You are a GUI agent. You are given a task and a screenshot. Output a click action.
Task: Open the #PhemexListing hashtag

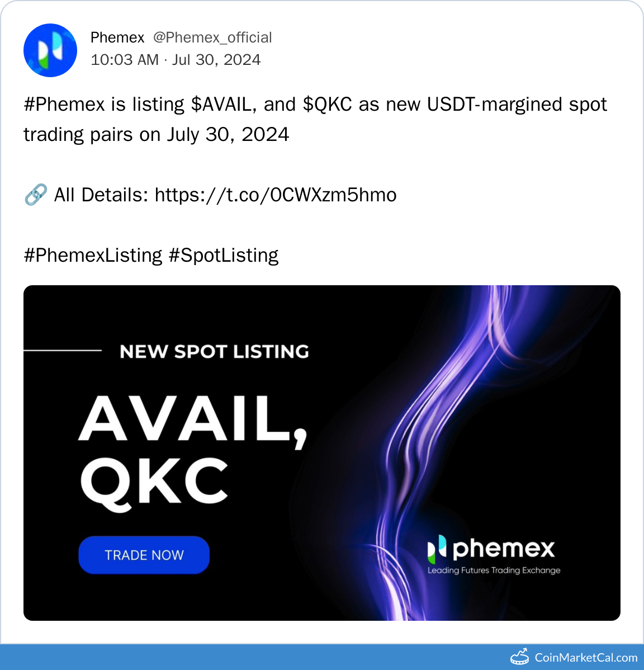[93, 256]
